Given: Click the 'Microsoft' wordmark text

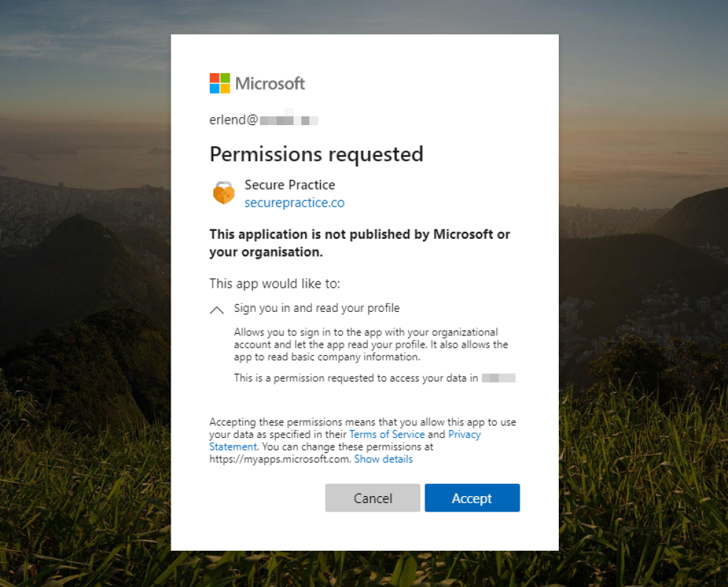Looking at the screenshot, I should tap(270, 83).
